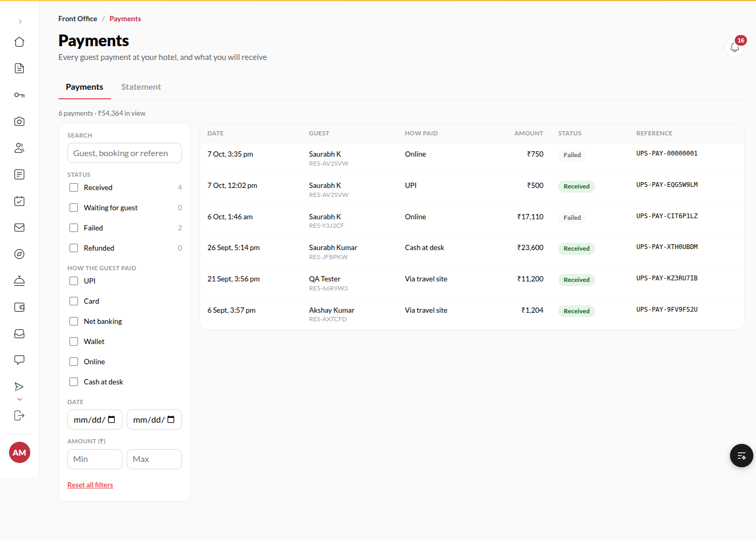Tick the Cash at desk checkbox
This screenshot has height=540, width=756.
coord(74,382)
